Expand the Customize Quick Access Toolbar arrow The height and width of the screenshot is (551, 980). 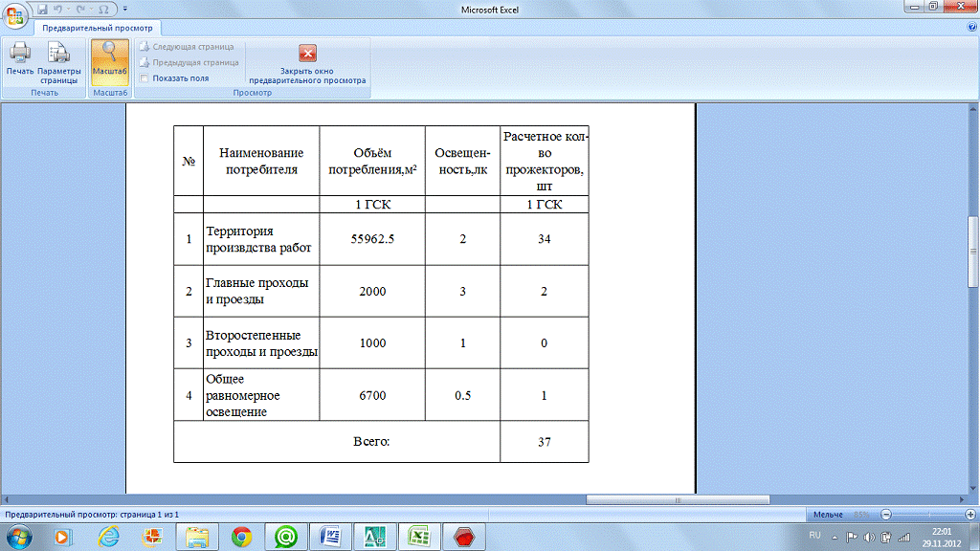[x=125, y=9]
